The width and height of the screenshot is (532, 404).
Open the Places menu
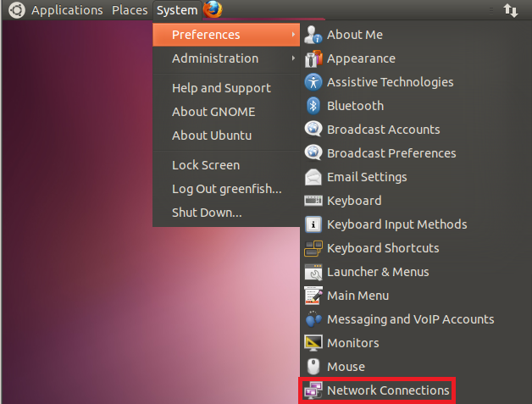point(130,10)
